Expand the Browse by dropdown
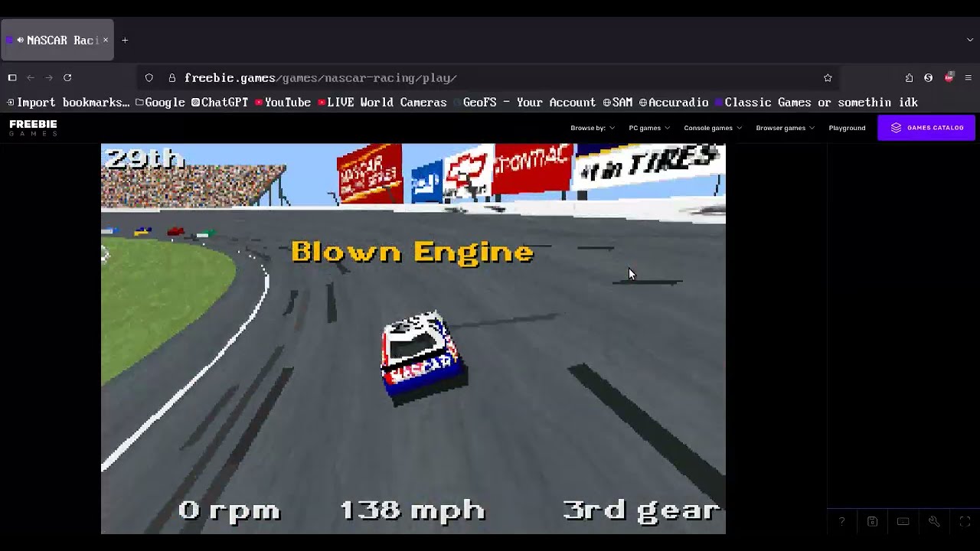Screen dimensions: 980x551 coord(593,128)
